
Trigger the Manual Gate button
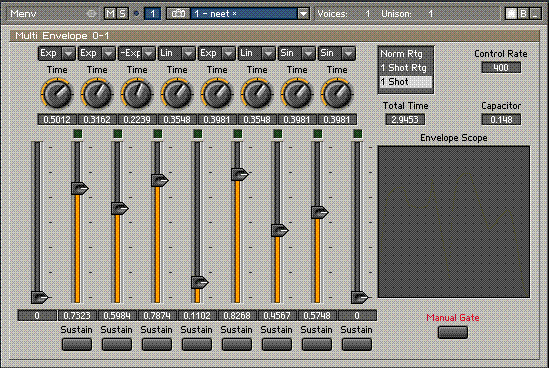coord(453,332)
